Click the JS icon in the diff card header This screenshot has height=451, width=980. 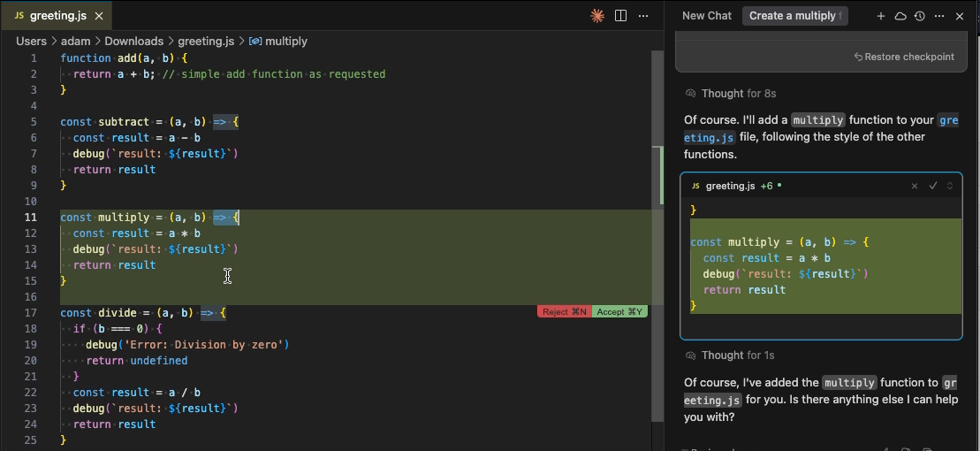(x=695, y=186)
